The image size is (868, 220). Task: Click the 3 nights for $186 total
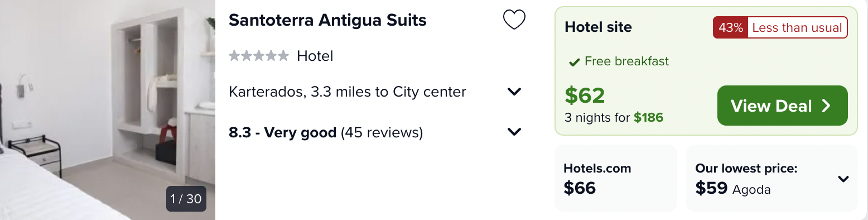point(614,118)
